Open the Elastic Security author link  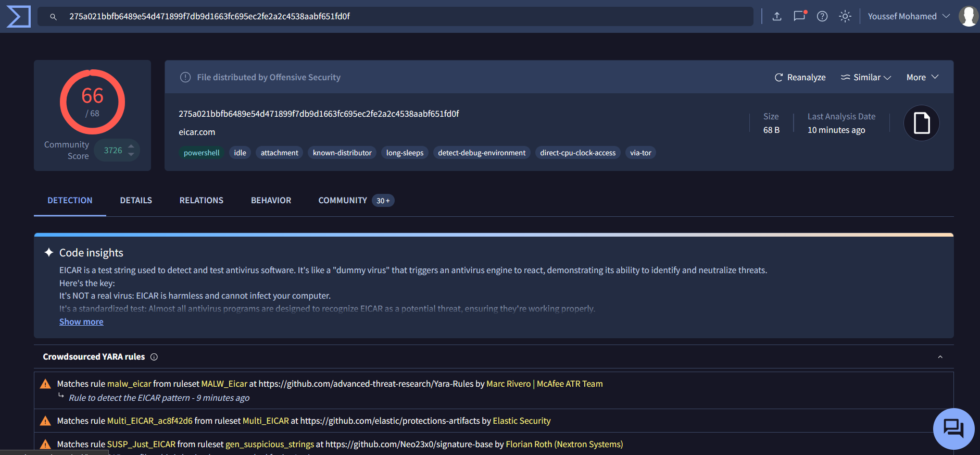click(522, 421)
